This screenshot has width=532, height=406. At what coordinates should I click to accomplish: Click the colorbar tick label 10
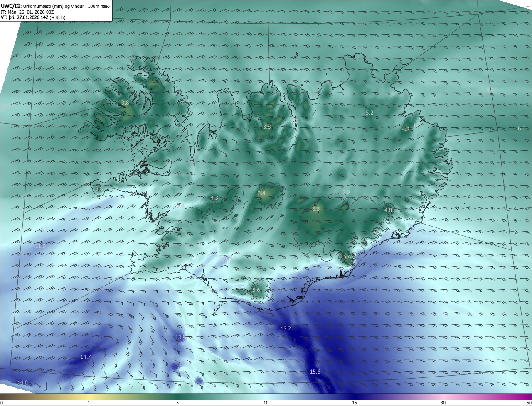click(266, 403)
